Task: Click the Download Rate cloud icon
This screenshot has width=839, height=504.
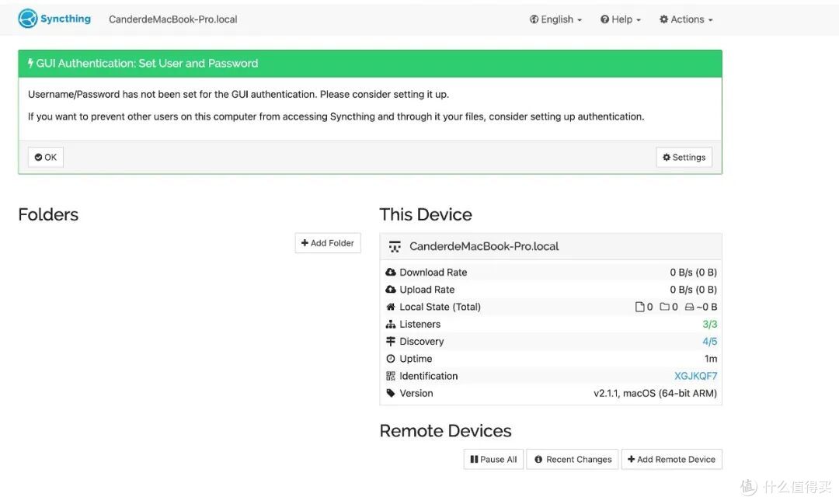Action: tap(391, 273)
